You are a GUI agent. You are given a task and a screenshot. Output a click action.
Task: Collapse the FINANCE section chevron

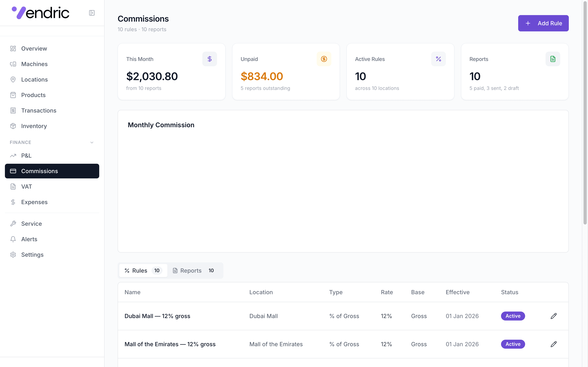tap(92, 143)
